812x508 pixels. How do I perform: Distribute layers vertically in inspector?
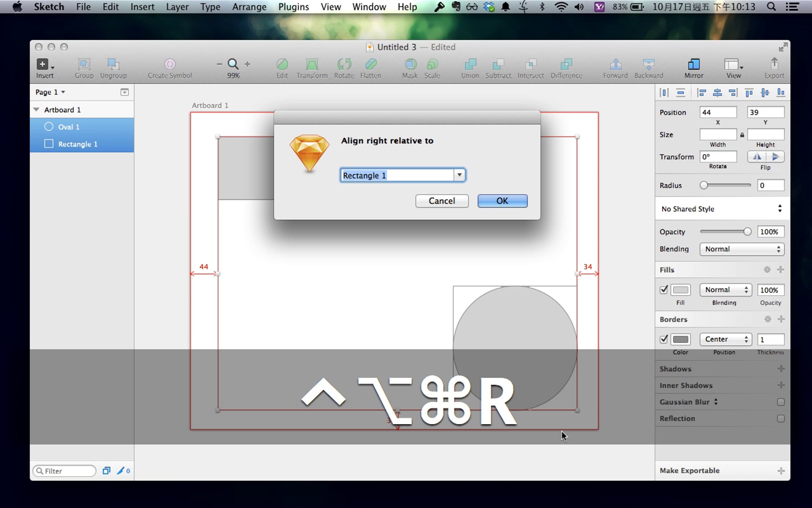pos(680,92)
